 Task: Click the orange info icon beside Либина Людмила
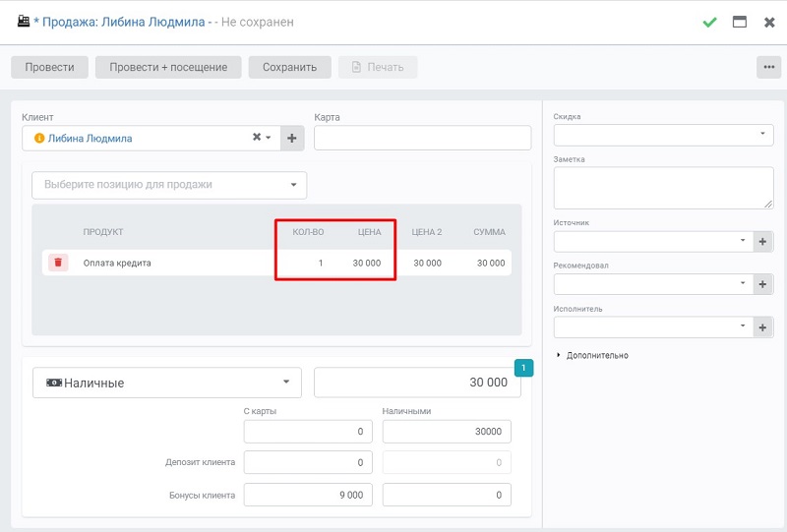pyautogui.click(x=39, y=138)
